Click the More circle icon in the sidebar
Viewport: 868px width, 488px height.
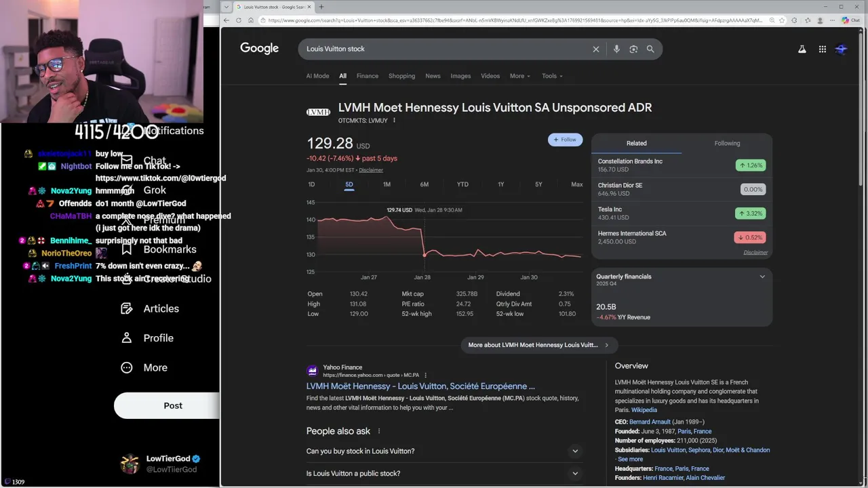127,367
